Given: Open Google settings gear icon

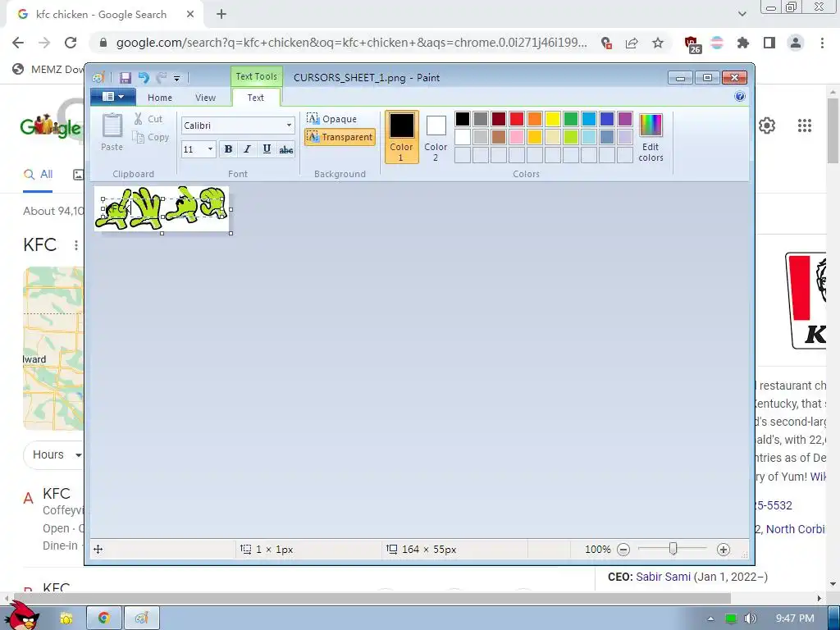Looking at the screenshot, I should pos(767,126).
